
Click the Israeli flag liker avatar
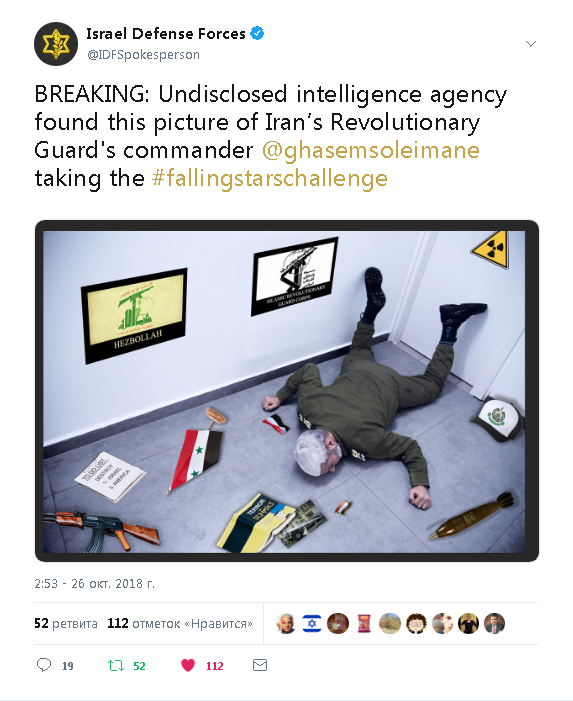coord(312,623)
